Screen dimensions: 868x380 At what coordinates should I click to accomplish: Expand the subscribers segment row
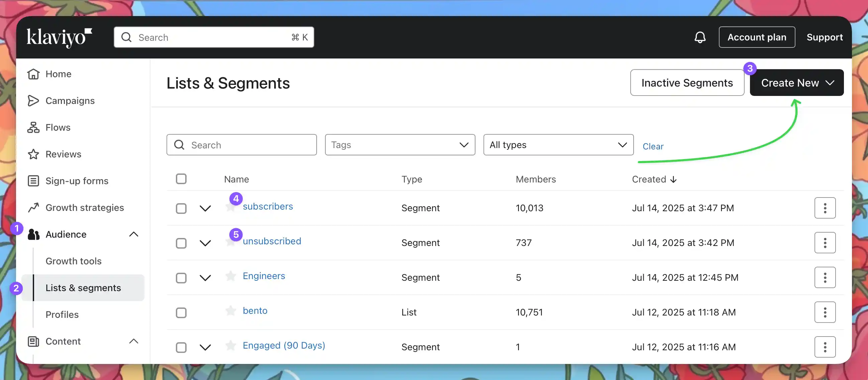point(205,208)
